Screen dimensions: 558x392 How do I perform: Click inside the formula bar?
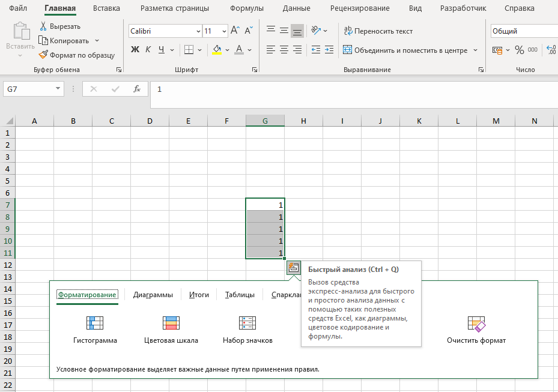coord(240,89)
